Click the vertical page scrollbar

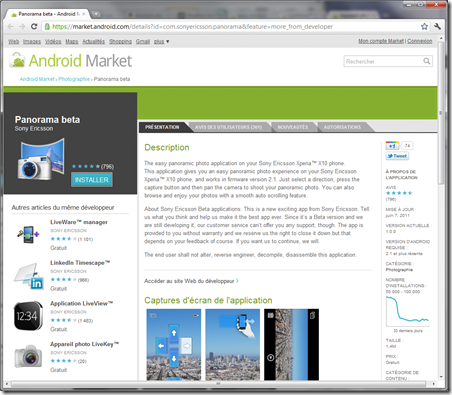[441, 209]
